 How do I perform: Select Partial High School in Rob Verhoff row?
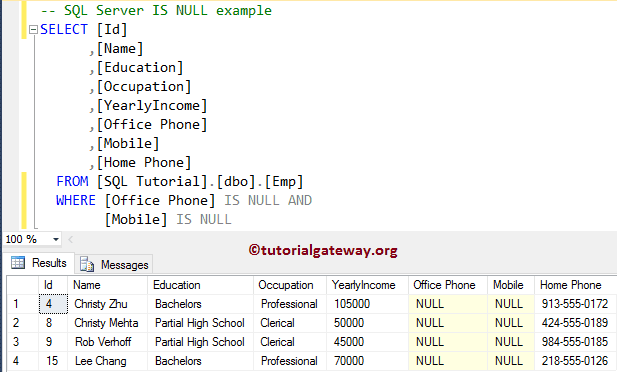200,342
